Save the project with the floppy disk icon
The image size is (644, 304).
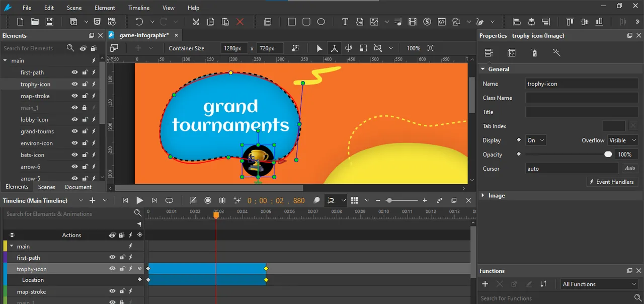[x=49, y=22]
